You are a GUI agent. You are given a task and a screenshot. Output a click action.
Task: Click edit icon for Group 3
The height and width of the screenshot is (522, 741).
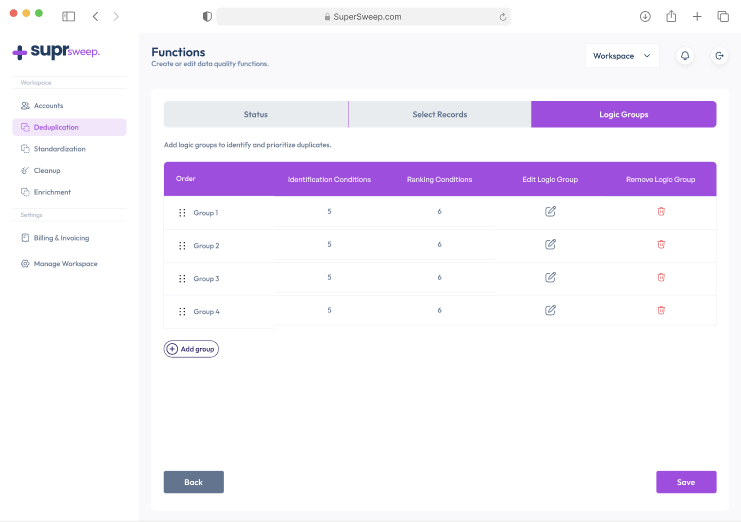(550, 277)
